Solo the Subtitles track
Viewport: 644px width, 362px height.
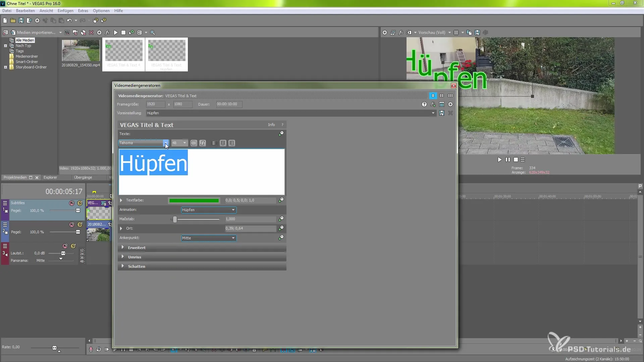click(x=80, y=203)
